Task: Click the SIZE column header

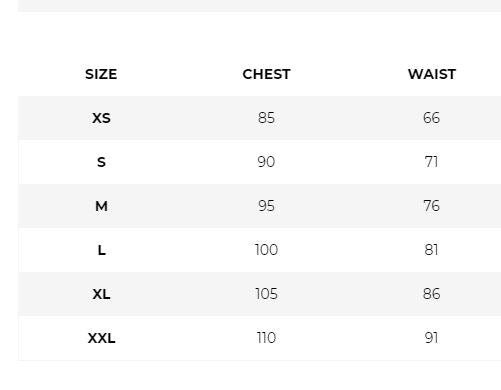Action: point(101,74)
